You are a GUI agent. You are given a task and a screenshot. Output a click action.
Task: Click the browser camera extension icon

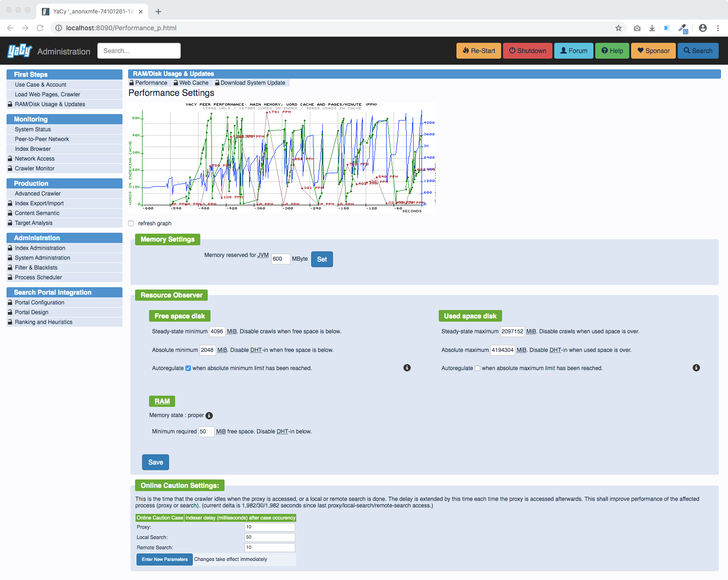click(x=637, y=28)
